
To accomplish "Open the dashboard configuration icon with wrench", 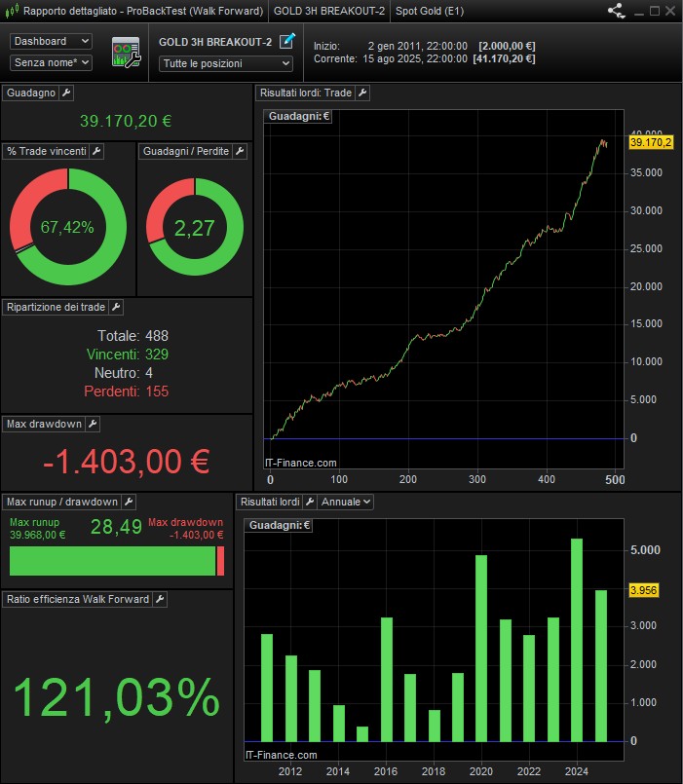I will pos(126,53).
